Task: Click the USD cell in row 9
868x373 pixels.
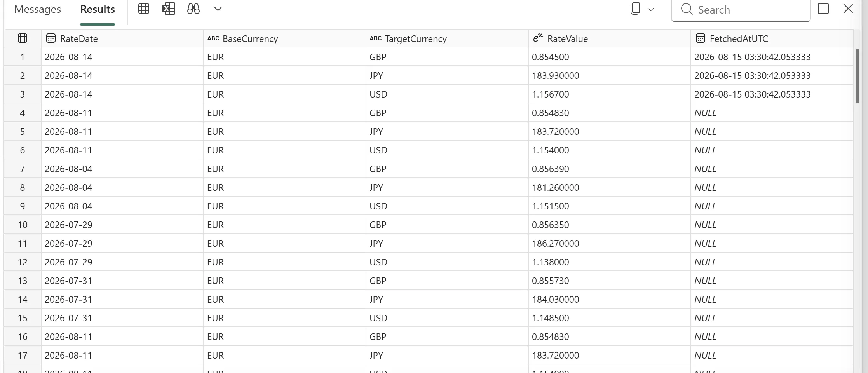Action: pyautogui.click(x=447, y=206)
